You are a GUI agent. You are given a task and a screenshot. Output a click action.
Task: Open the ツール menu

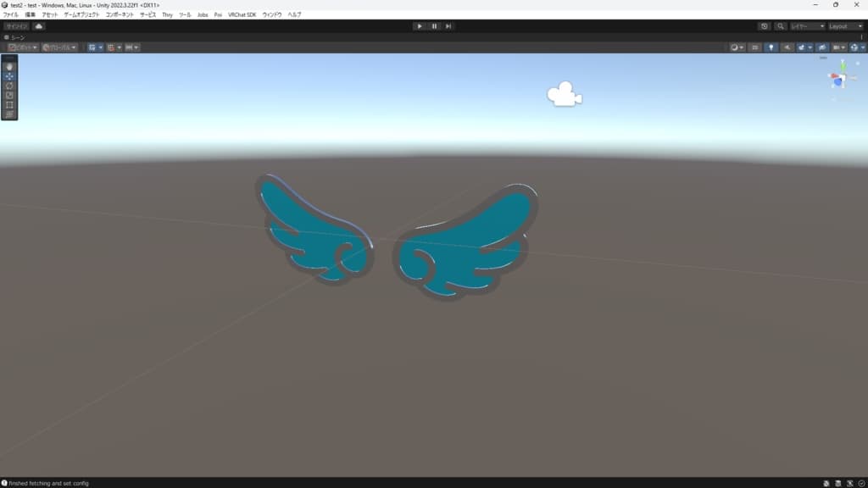tap(185, 15)
